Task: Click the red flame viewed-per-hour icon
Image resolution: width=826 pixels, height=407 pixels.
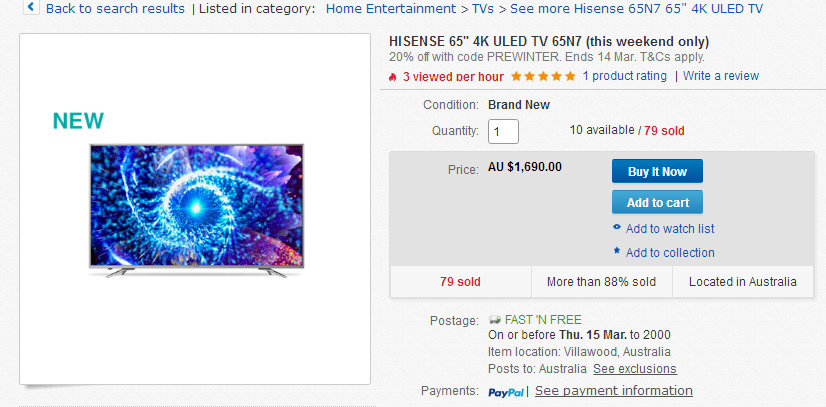Action: 392,77
